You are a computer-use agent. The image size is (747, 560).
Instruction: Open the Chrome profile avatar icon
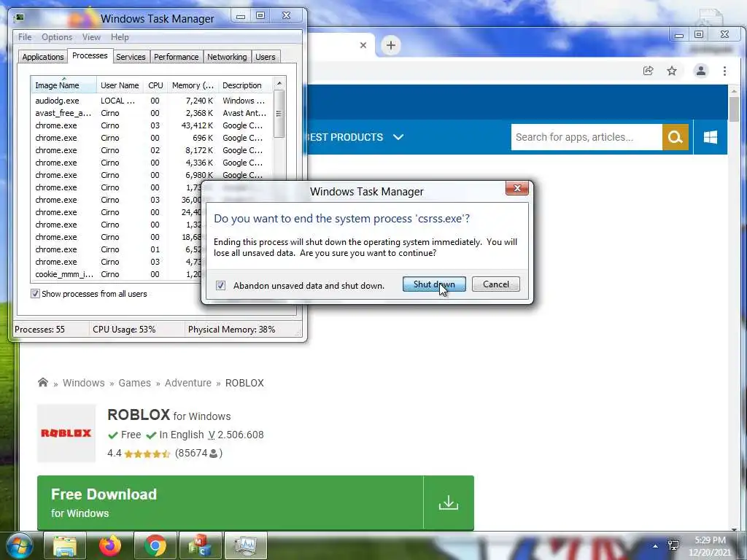point(701,71)
